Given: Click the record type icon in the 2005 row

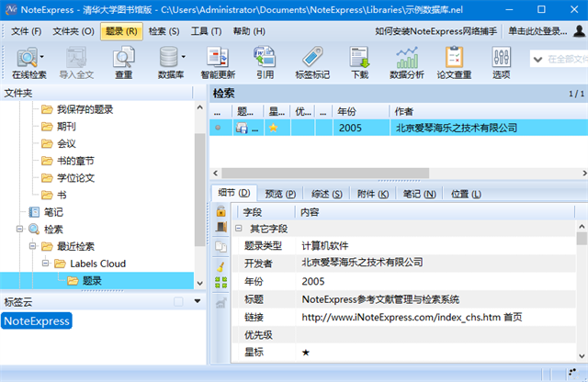Looking at the screenshot, I should (x=242, y=129).
